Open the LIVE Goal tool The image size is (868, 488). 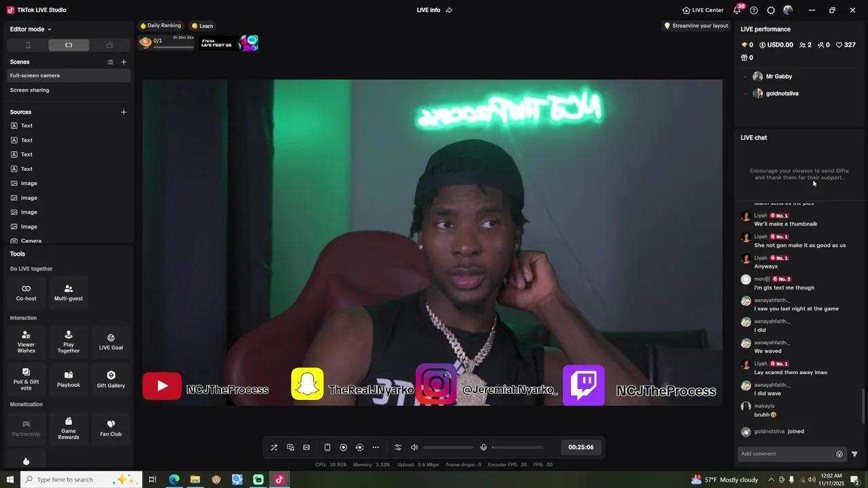point(111,343)
